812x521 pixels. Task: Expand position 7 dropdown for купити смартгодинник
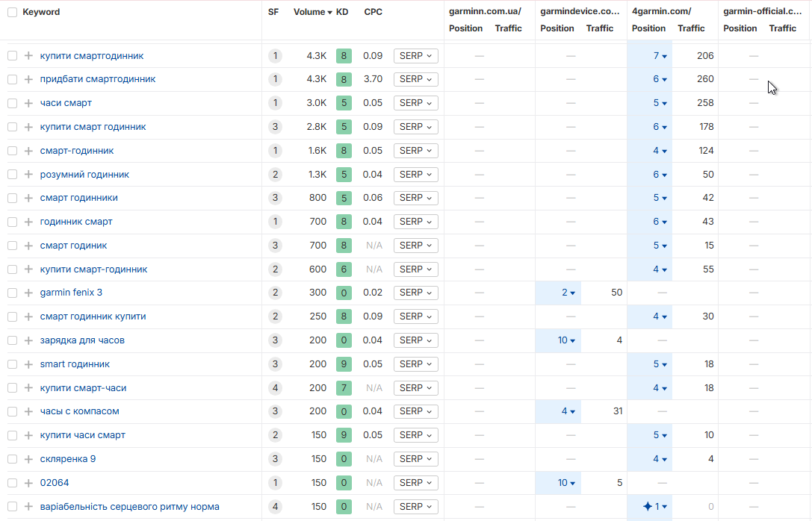click(660, 56)
